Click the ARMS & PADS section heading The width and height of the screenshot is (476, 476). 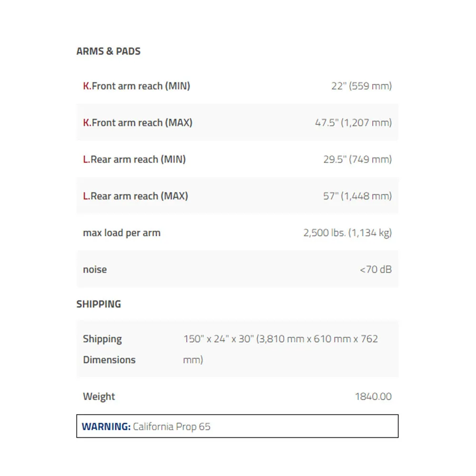click(109, 51)
